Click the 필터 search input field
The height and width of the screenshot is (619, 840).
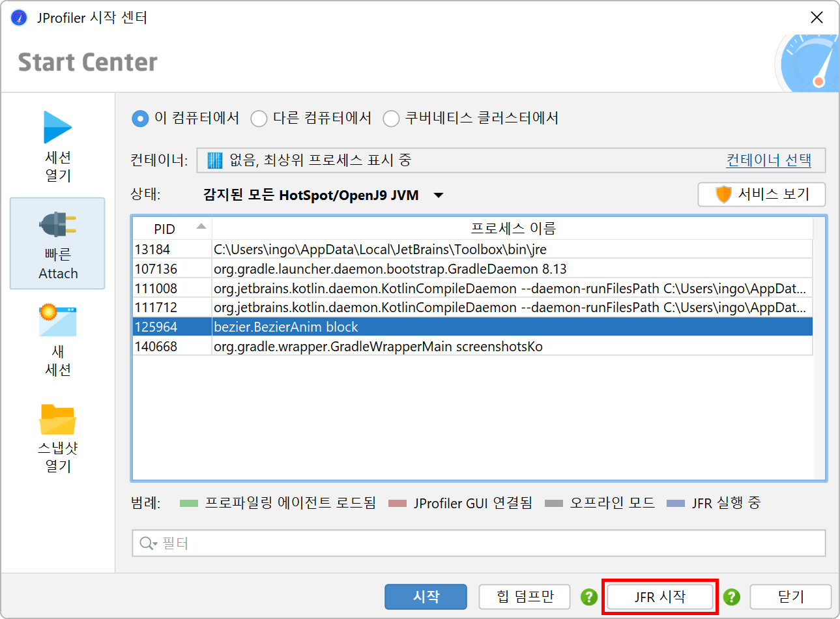click(x=479, y=543)
